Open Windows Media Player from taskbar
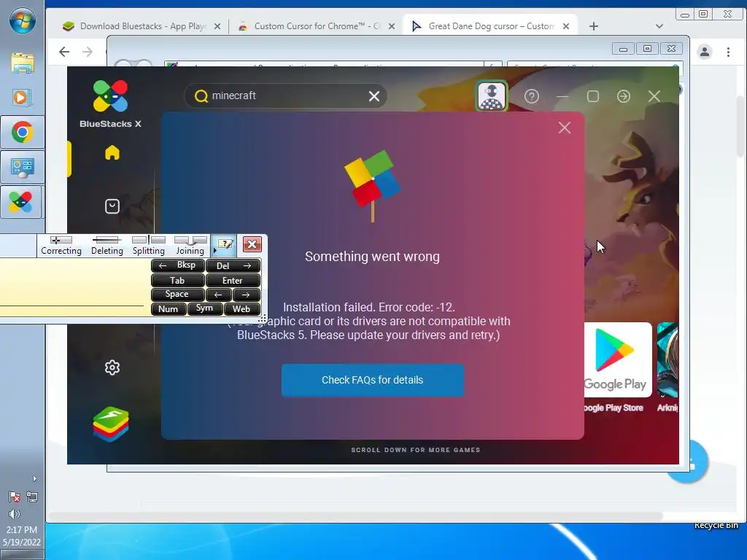The height and width of the screenshot is (560, 747). pos(21,98)
